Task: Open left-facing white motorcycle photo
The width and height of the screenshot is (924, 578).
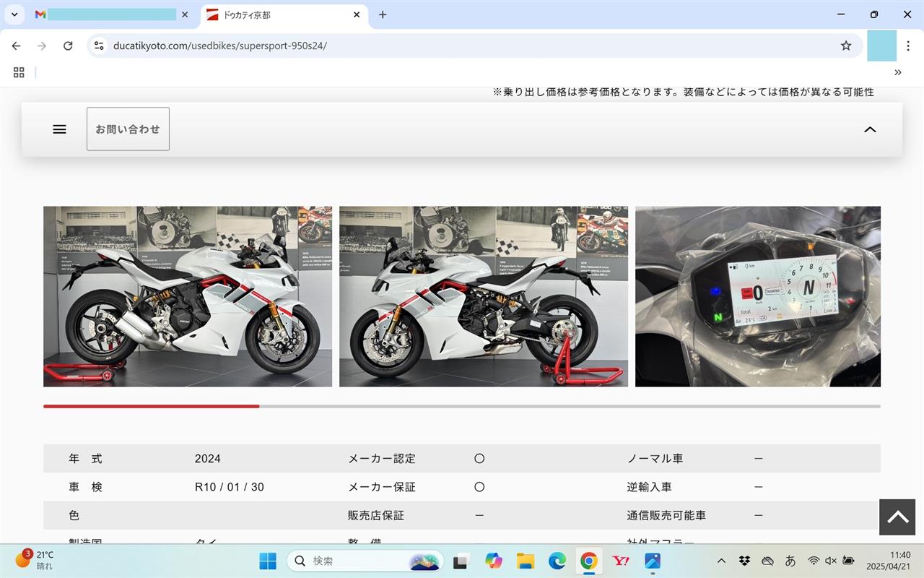Action: (x=188, y=296)
